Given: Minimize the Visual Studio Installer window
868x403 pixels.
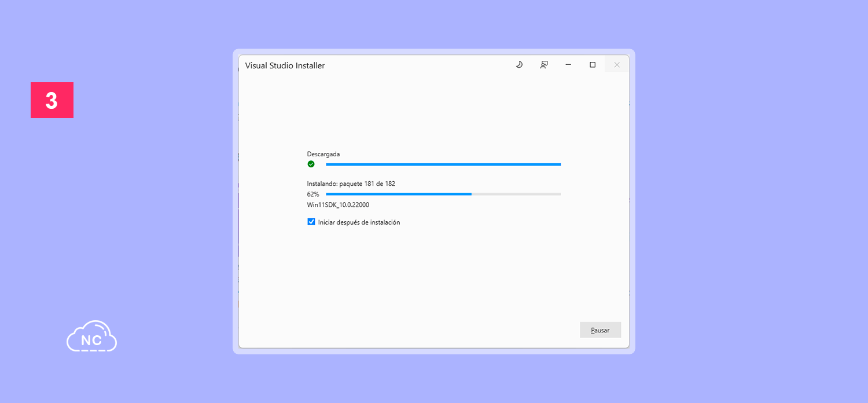Looking at the screenshot, I should pyautogui.click(x=568, y=65).
